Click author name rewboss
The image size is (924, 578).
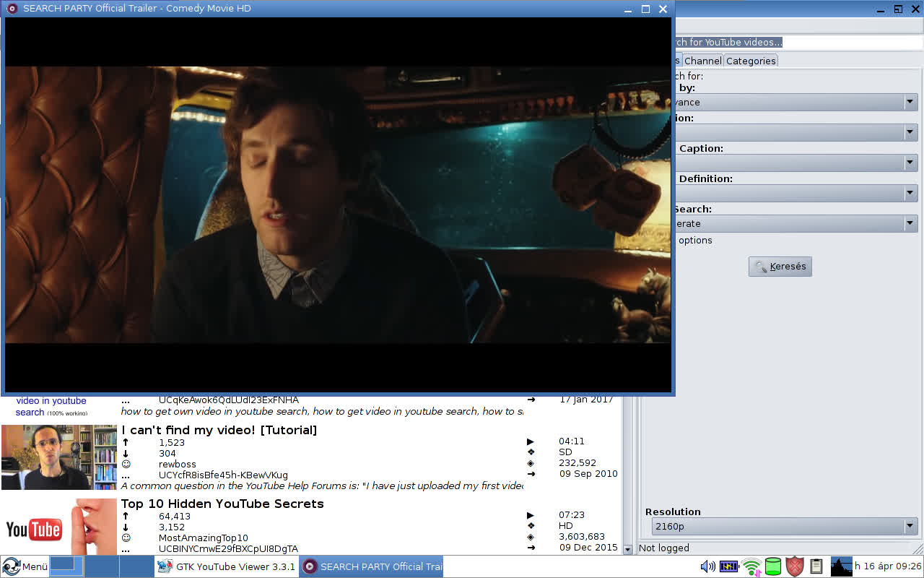point(178,464)
